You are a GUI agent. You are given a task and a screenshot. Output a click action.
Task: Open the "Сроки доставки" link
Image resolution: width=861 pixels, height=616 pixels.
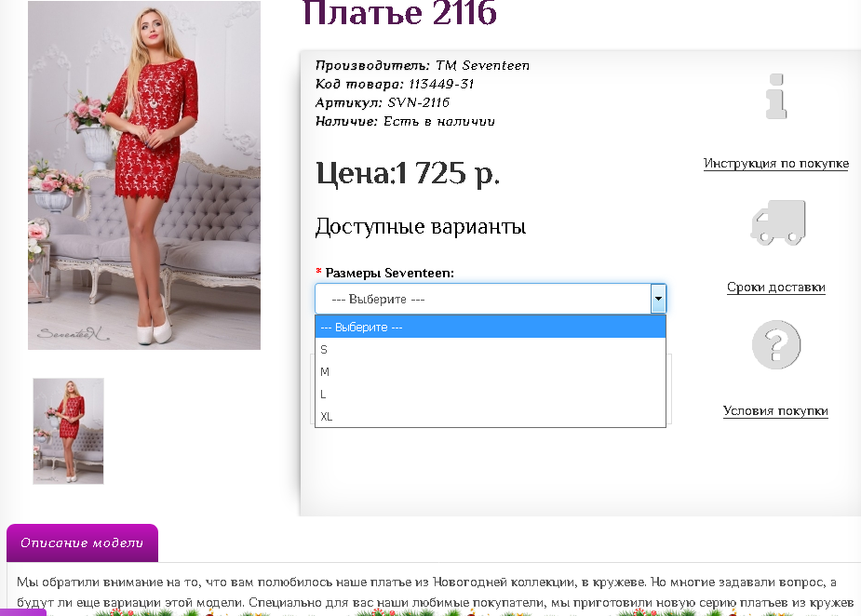775,288
